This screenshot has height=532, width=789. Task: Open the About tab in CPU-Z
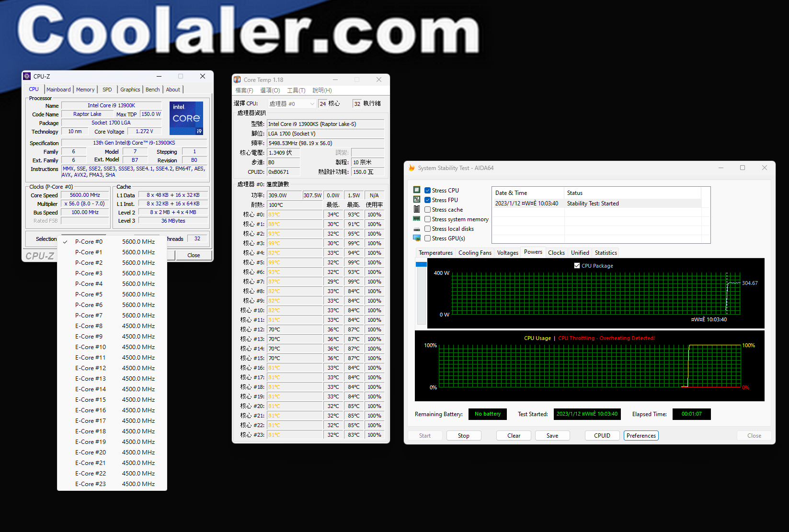[x=173, y=90]
